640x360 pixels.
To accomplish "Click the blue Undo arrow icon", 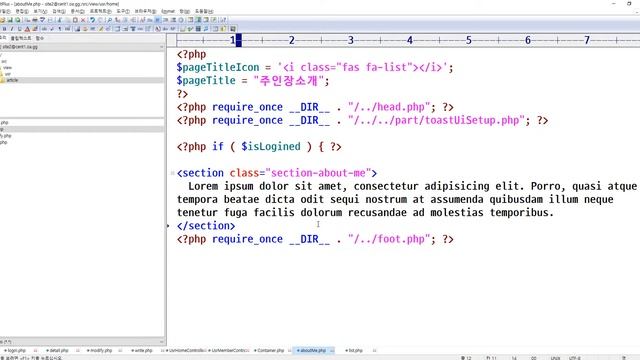I will pos(93,20).
